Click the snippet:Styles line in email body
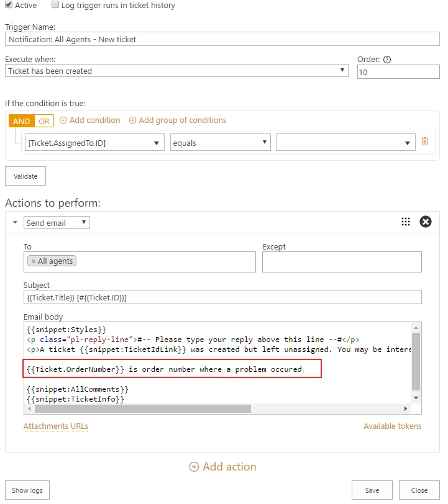 (x=66, y=330)
